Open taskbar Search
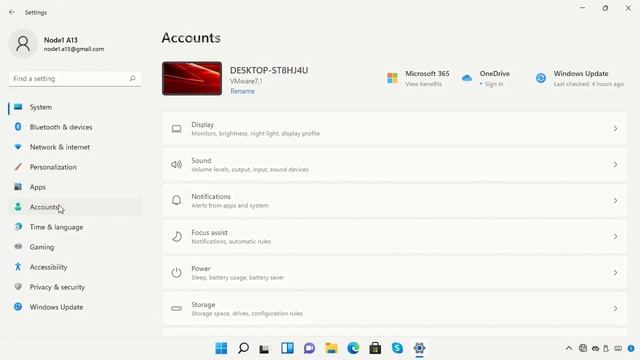This screenshot has height=360, width=640. [x=243, y=348]
